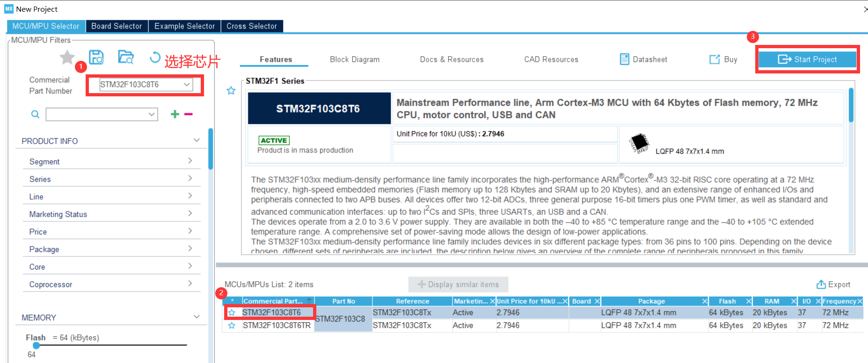Open the search field dropdown arrow

(x=152, y=114)
